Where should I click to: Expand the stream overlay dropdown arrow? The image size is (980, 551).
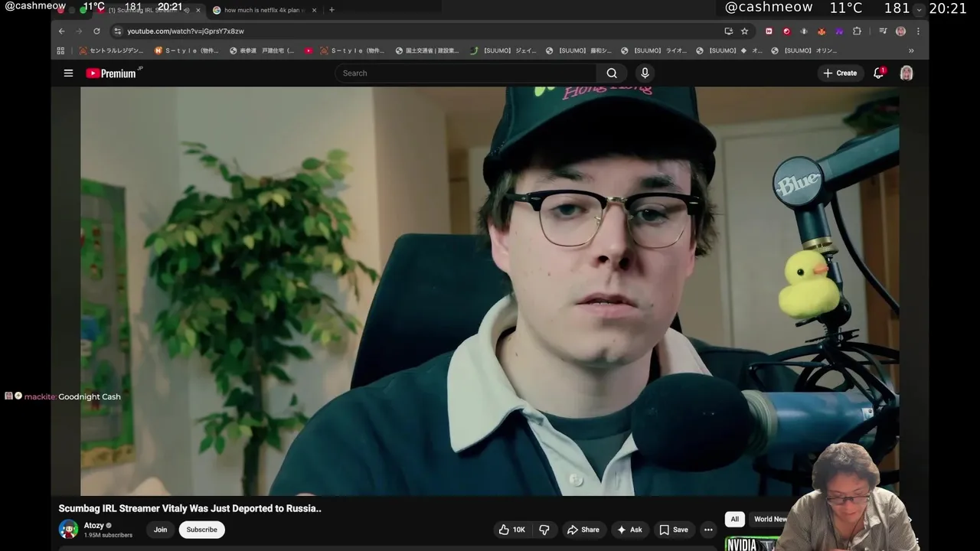920,9
